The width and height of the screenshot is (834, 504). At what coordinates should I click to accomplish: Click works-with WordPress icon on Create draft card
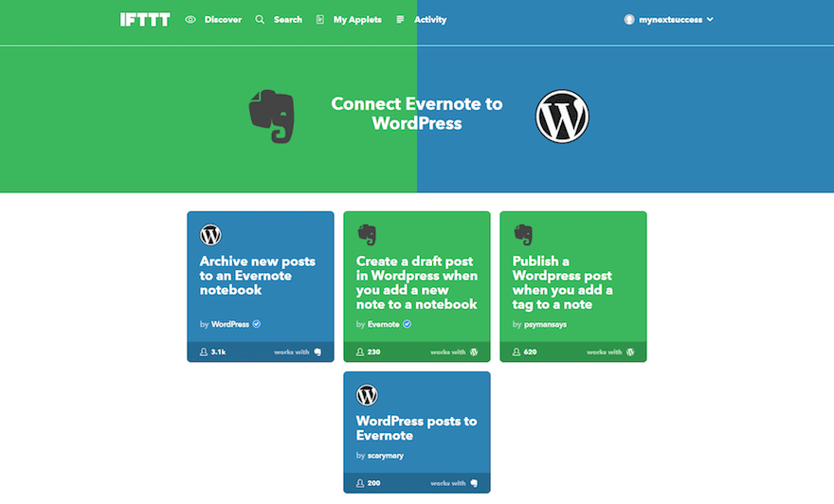(474, 352)
